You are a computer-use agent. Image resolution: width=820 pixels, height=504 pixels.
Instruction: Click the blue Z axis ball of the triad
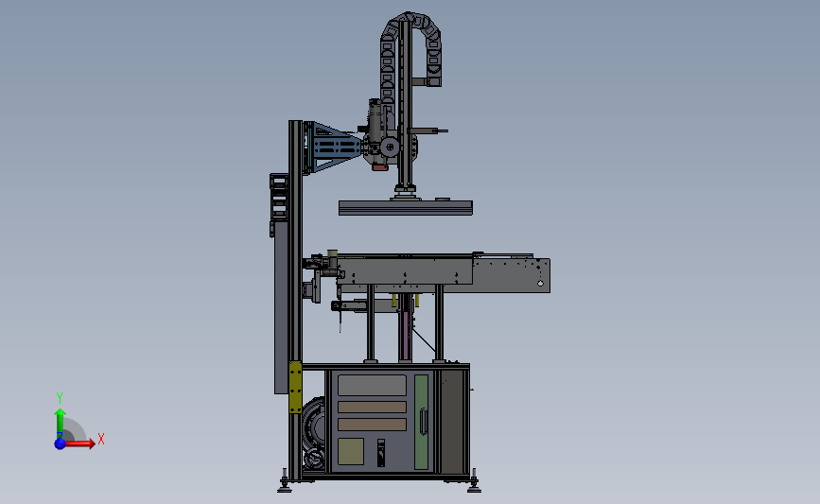(60, 443)
